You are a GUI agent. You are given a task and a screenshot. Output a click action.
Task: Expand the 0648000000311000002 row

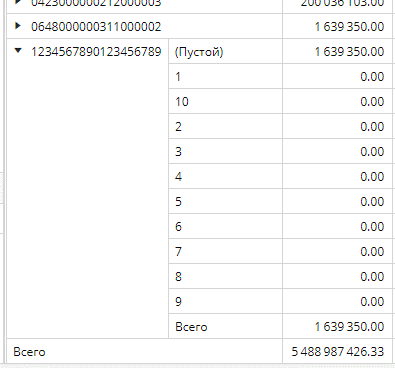point(18,26)
